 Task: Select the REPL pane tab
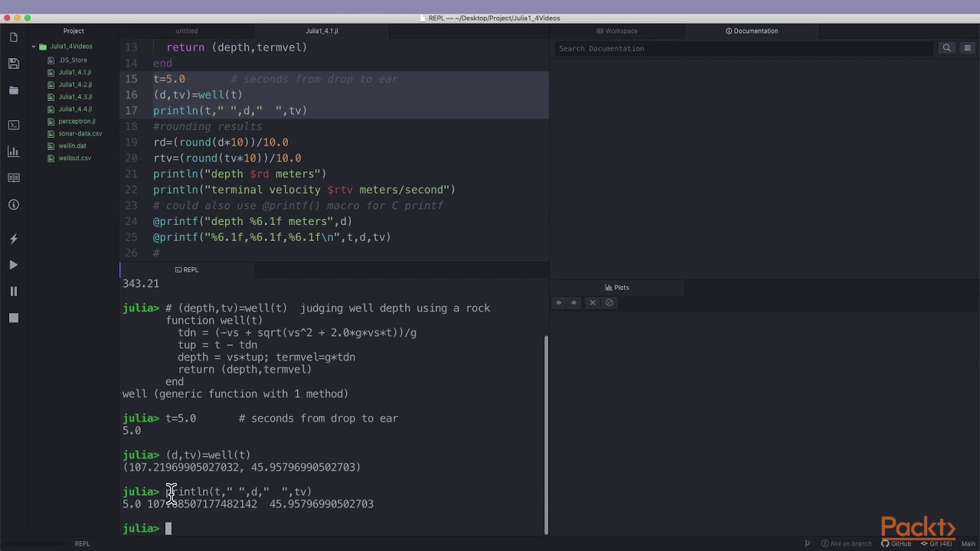click(187, 270)
